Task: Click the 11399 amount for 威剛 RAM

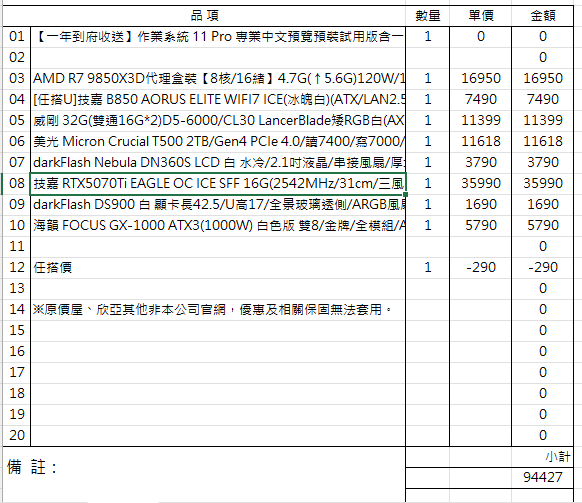Action: (x=543, y=120)
